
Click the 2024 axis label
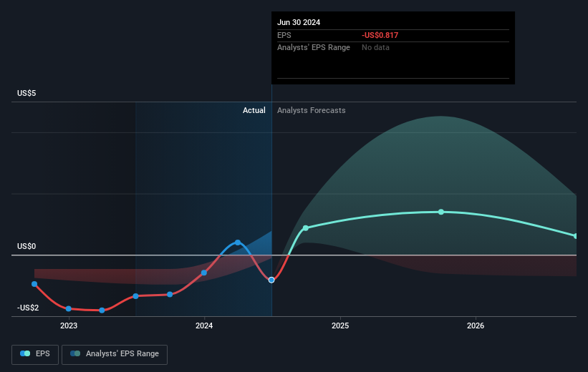[x=204, y=326]
